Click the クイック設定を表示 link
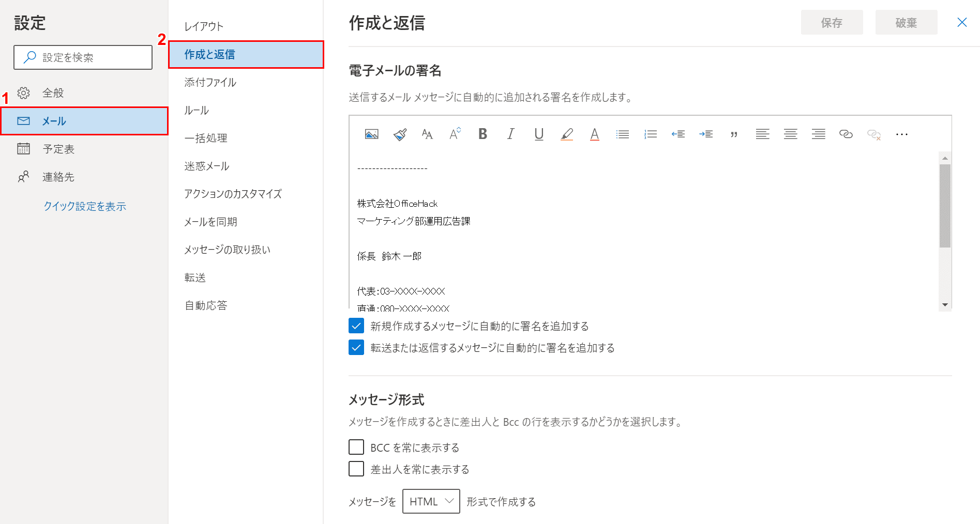The image size is (980, 524). tap(85, 206)
